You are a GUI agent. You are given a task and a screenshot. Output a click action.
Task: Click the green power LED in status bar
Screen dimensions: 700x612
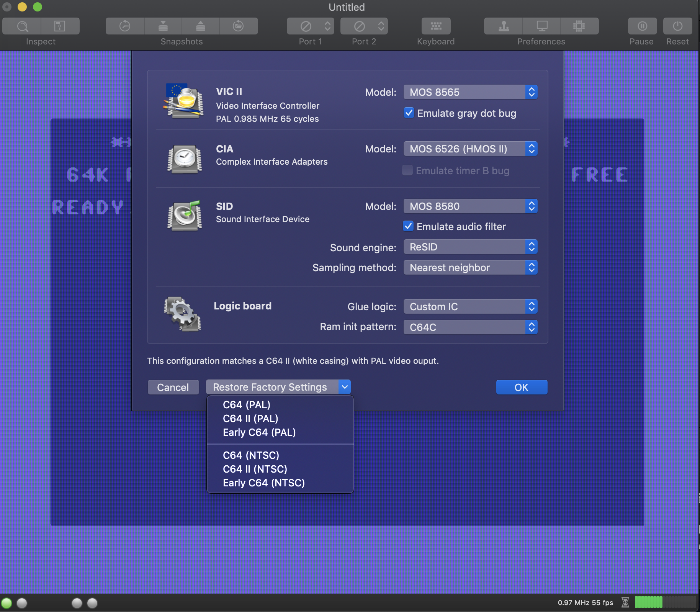[7, 603]
